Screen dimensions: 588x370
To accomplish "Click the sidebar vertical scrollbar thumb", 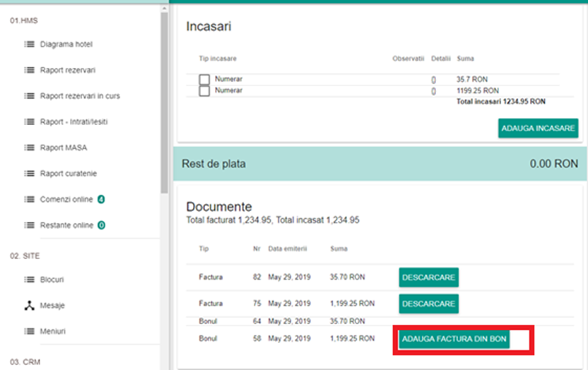I will pos(164,103).
